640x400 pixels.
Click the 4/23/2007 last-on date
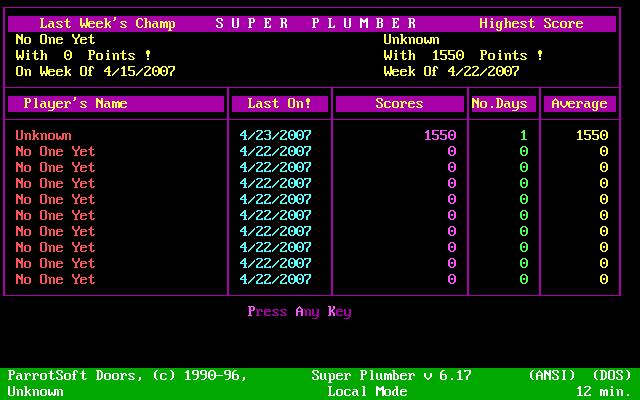tap(276, 136)
